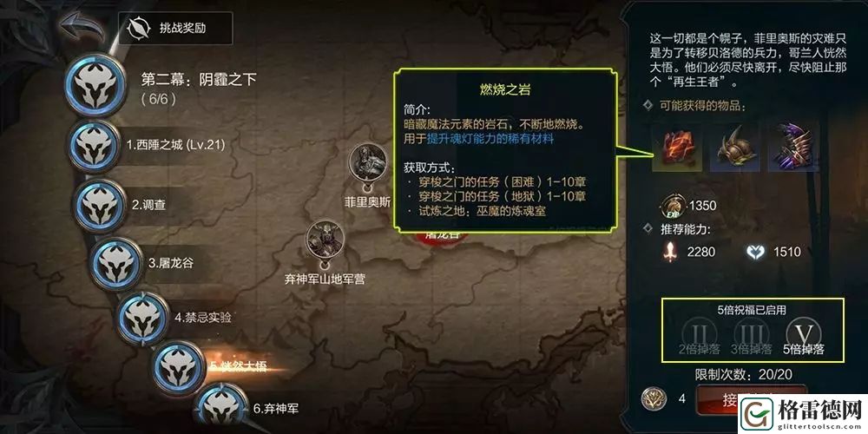
Task: Tap the back arrow icon
Action: [x=83, y=27]
